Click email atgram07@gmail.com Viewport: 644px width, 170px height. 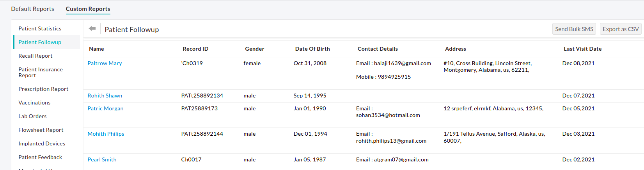point(401,159)
